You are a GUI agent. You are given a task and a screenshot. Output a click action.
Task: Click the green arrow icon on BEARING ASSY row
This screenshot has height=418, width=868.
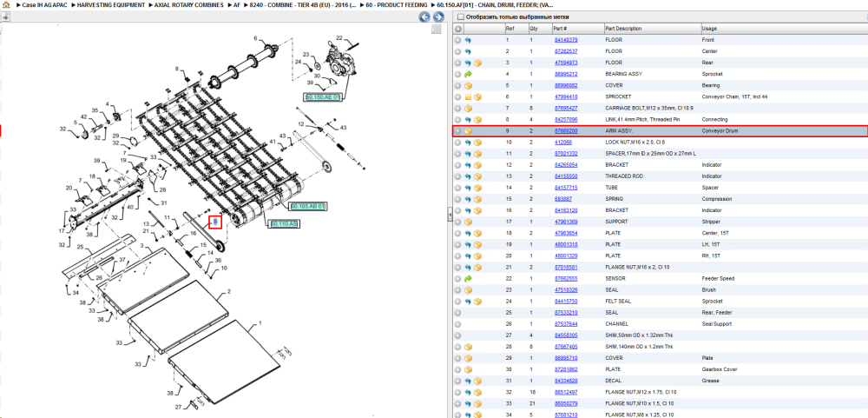(468, 74)
